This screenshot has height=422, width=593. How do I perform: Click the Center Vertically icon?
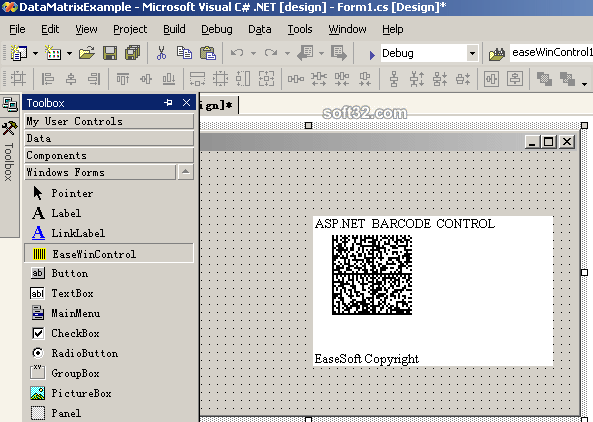pos(515,79)
